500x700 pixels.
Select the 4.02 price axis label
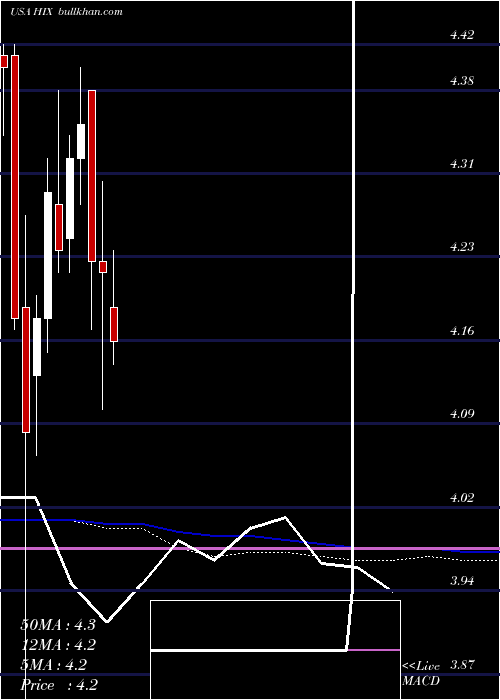[462, 498]
